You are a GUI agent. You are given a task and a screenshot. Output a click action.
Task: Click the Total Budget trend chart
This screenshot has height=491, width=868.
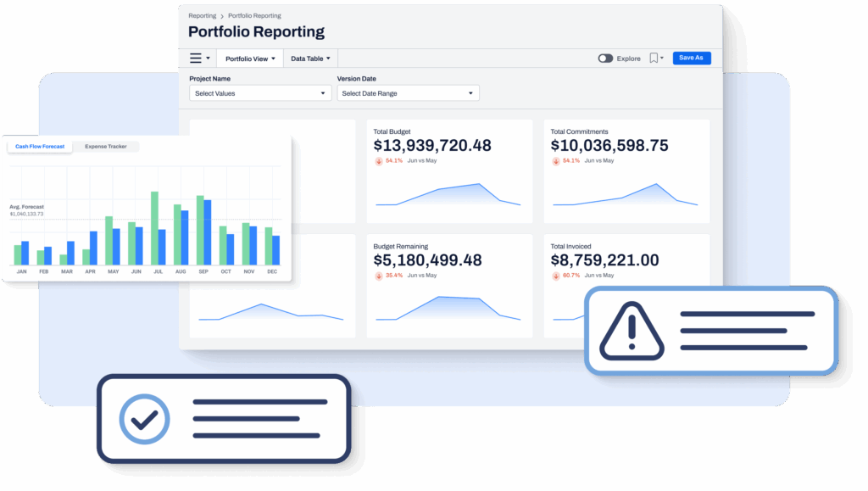point(448,194)
